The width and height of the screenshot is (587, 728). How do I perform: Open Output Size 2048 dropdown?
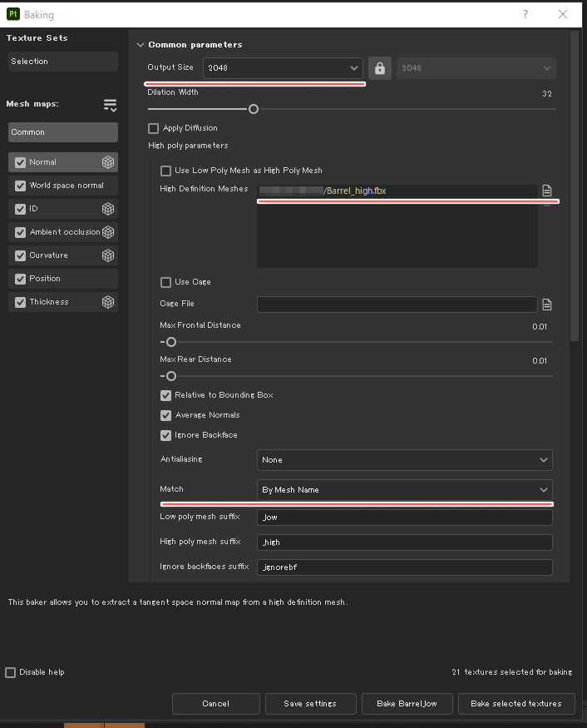coord(283,68)
